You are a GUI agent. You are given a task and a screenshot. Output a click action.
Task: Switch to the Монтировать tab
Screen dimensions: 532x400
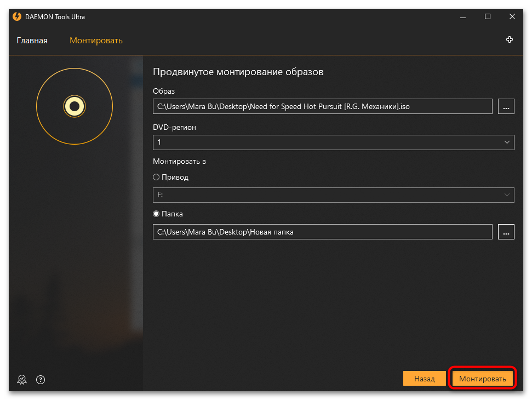96,41
